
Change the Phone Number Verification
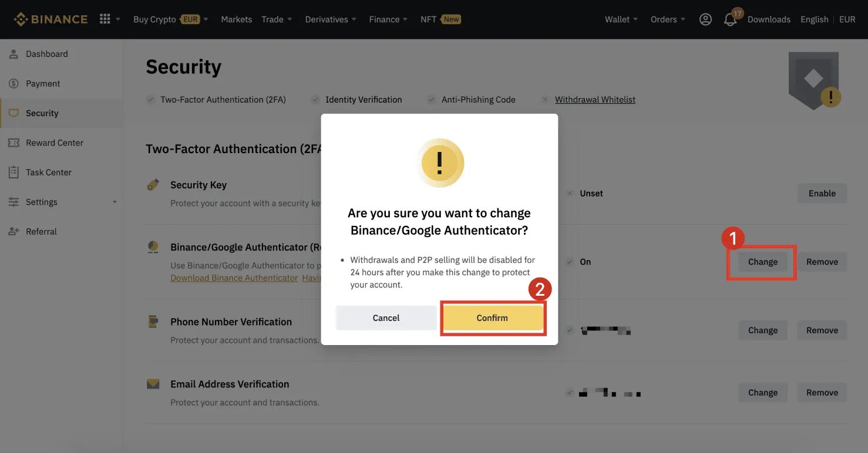click(762, 330)
